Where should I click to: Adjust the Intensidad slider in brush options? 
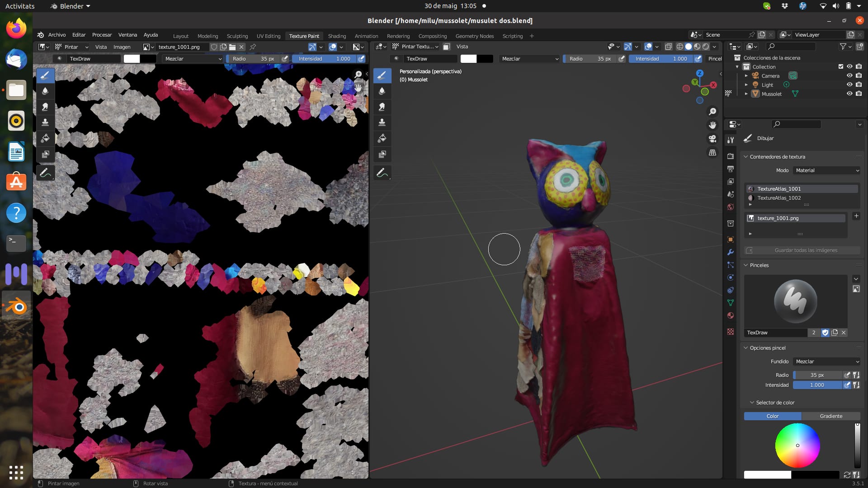[x=817, y=385]
